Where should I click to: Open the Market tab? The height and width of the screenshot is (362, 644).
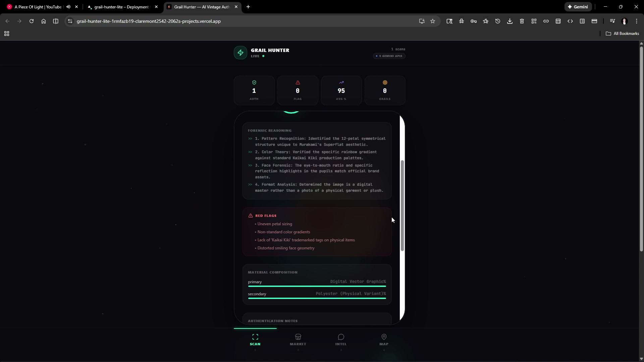[x=298, y=340]
